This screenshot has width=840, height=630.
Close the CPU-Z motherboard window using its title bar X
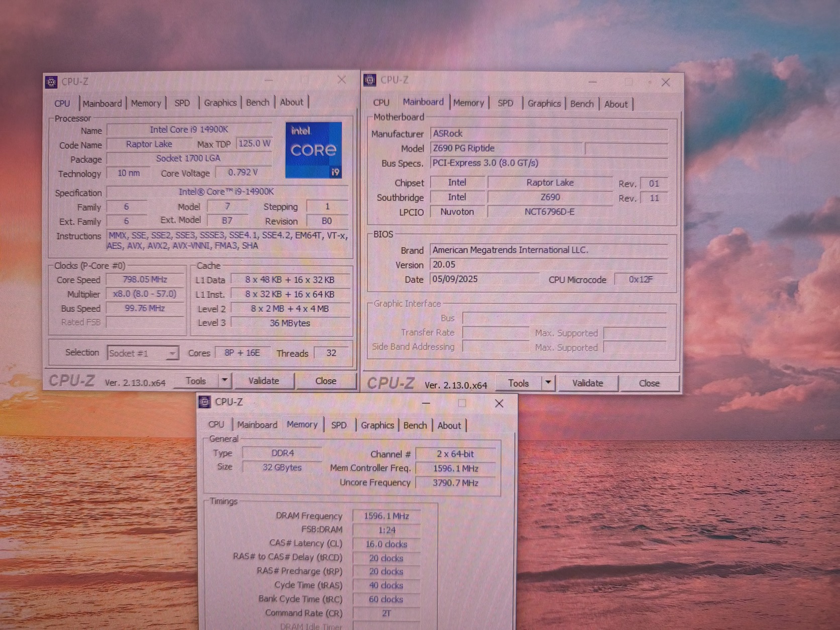pos(666,82)
